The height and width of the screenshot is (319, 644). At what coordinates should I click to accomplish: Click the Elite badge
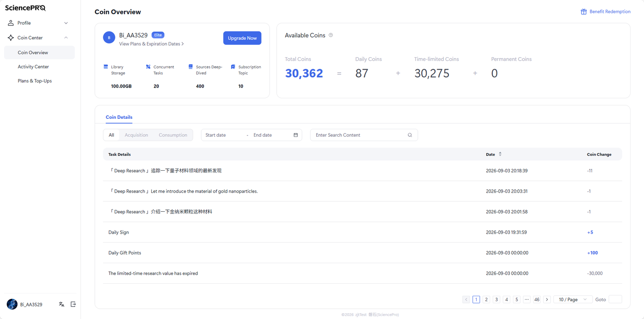(158, 35)
